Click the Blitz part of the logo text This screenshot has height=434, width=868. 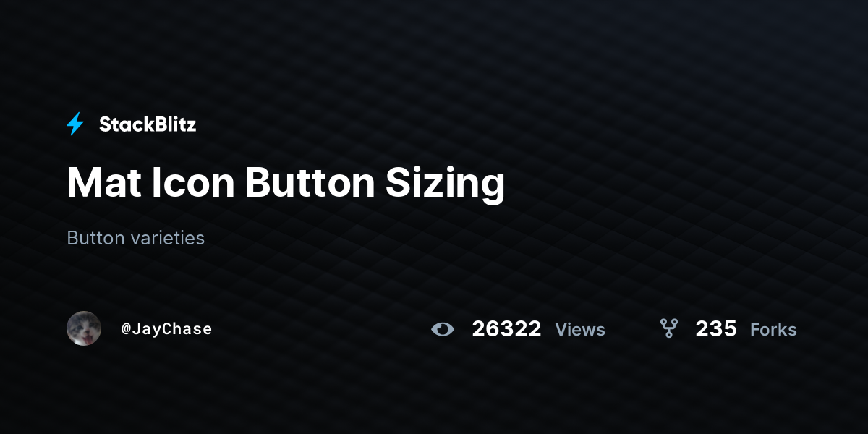click(173, 124)
